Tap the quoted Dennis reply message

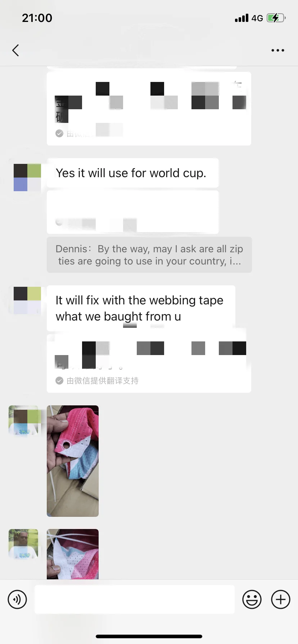[149, 255]
